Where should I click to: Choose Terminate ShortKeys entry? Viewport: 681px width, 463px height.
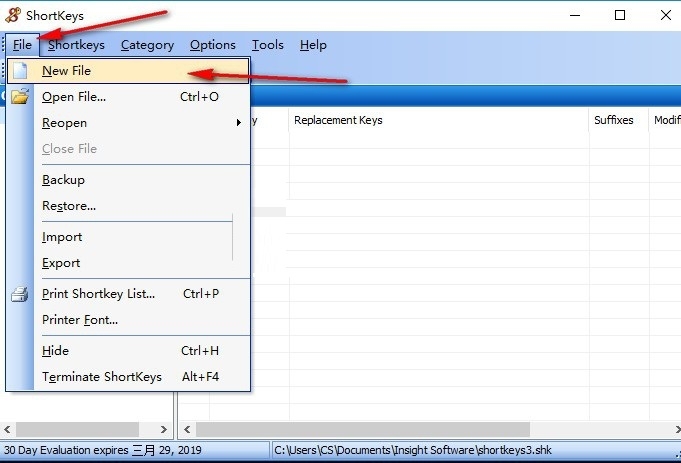[128, 377]
